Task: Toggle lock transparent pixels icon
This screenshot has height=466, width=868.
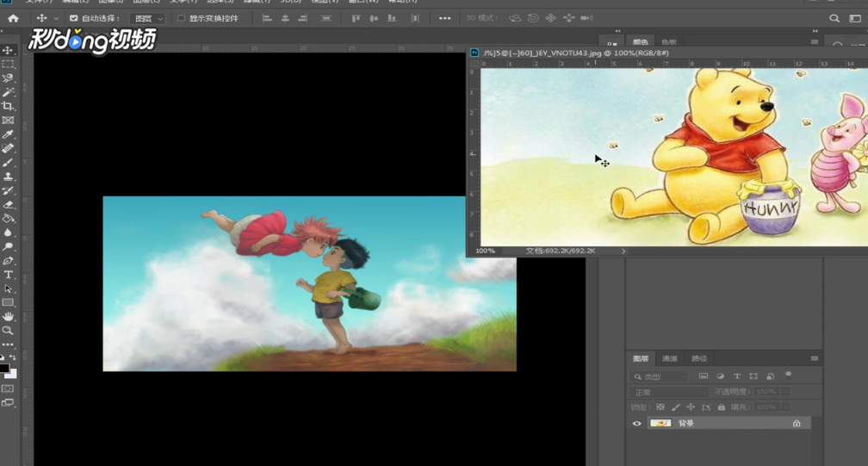Action: point(660,407)
